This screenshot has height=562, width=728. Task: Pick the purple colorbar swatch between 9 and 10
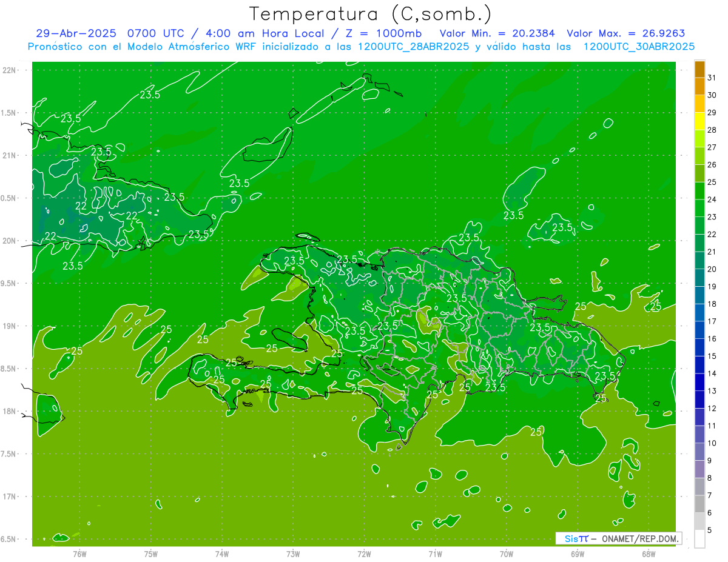tap(699, 452)
